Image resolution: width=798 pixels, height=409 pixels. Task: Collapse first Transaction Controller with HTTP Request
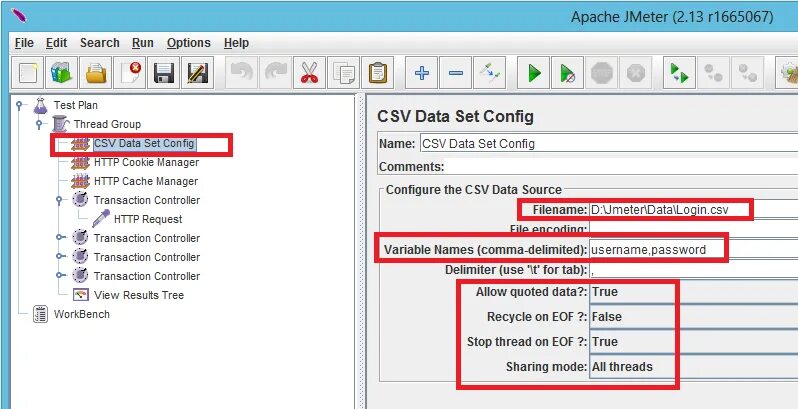click(x=59, y=200)
